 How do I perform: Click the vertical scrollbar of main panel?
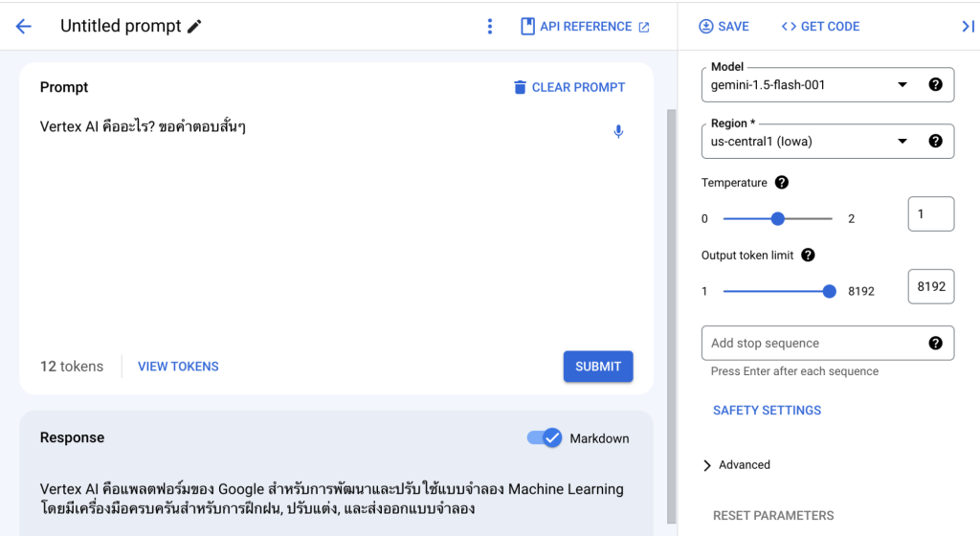(671, 316)
